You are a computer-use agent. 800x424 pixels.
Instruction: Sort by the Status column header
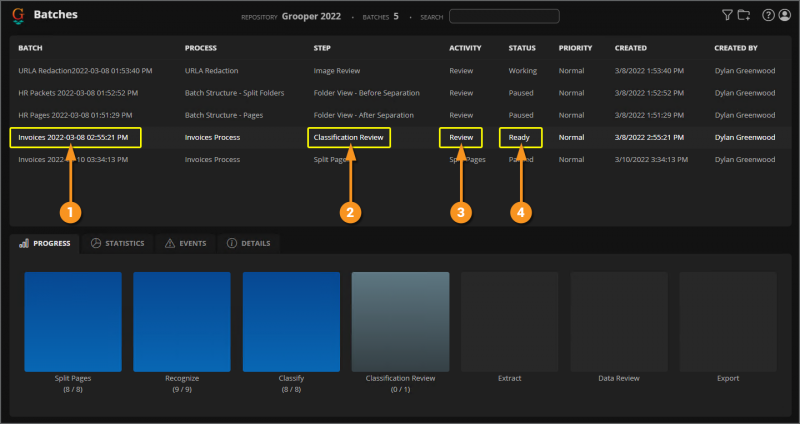tap(522, 48)
